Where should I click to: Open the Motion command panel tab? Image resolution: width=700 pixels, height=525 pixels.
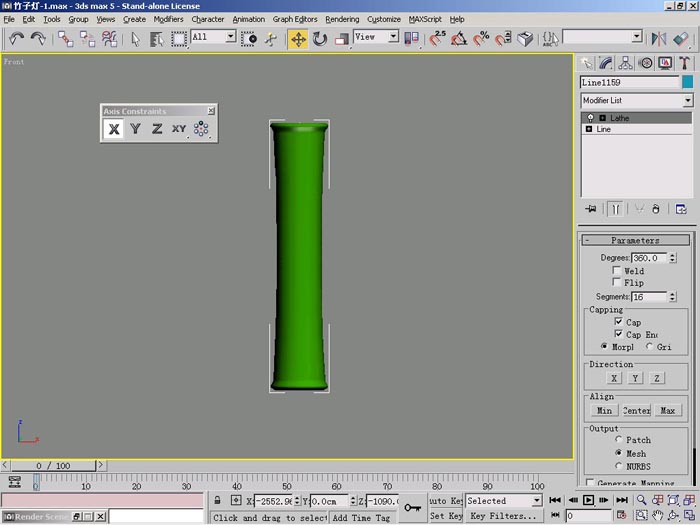point(645,63)
